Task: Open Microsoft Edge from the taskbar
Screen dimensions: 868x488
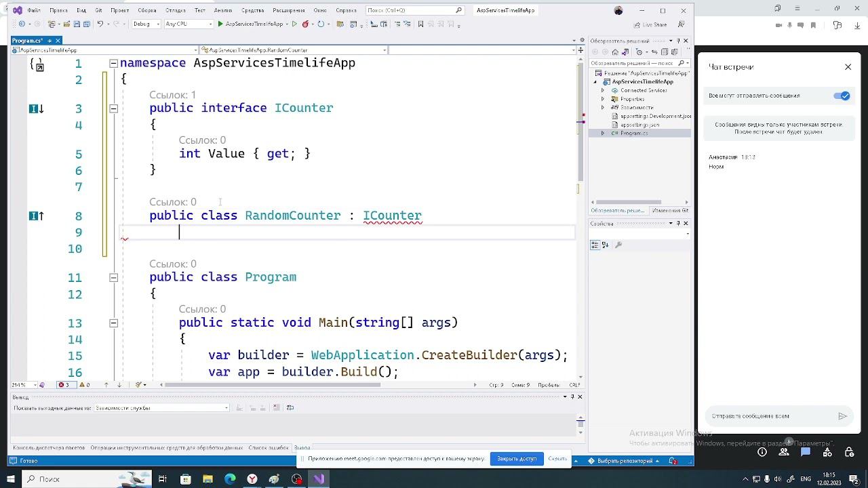Action: tap(230, 479)
